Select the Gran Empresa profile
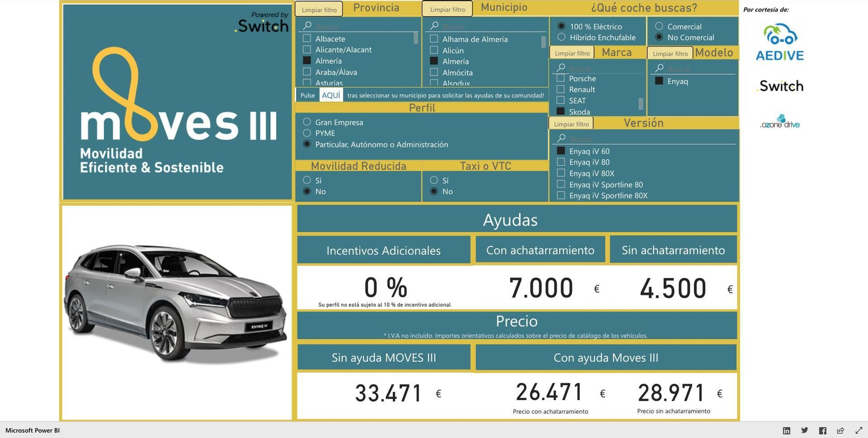The width and height of the screenshot is (868, 438). (x=307, y=122)
